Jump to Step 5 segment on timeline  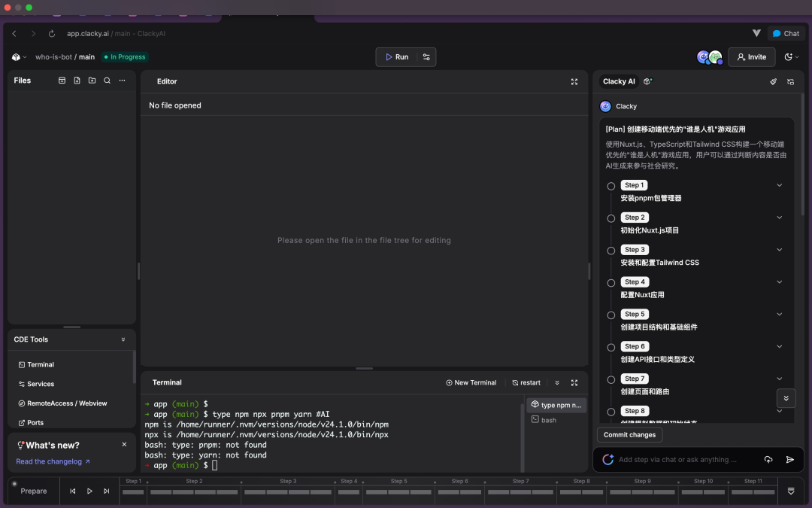click(398, 491)
